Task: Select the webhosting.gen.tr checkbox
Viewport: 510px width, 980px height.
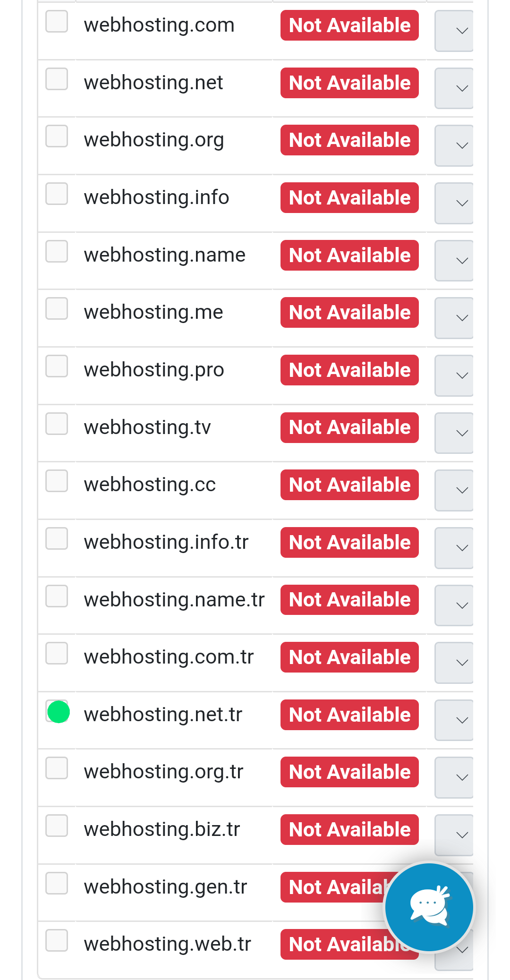Action: click(x=57, y=883)
